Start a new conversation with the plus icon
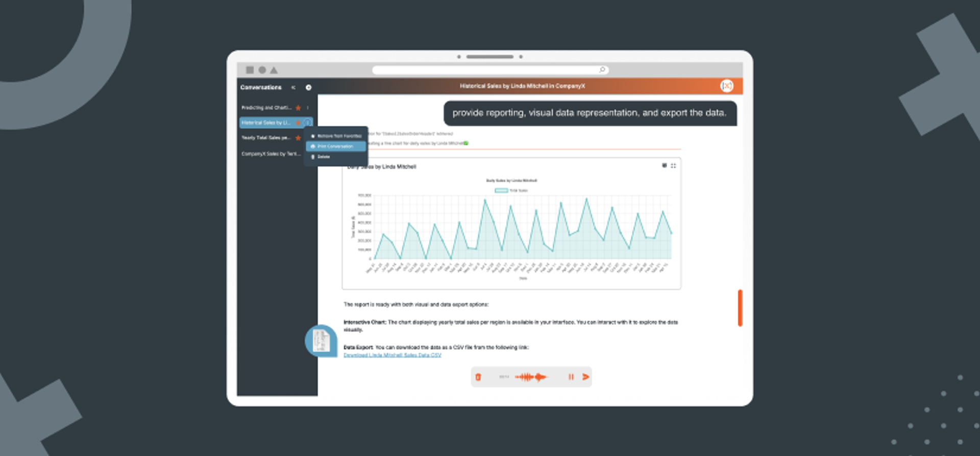This screenshot has height=456, width=980. [308, 87]
